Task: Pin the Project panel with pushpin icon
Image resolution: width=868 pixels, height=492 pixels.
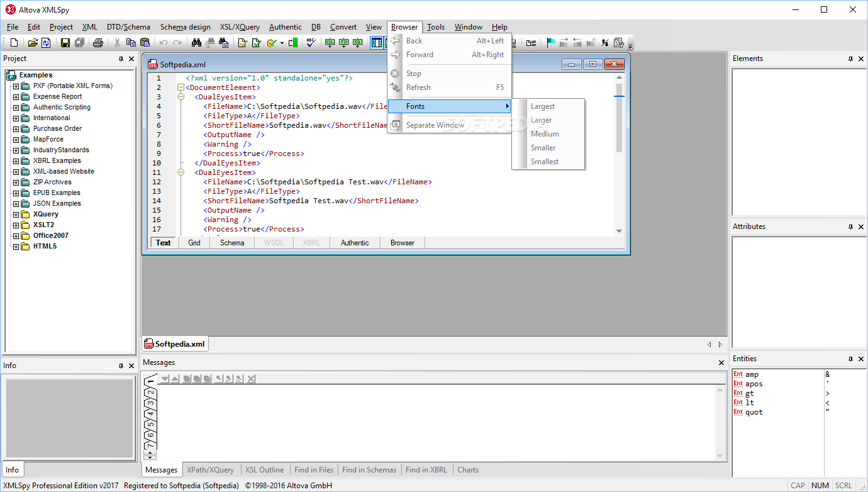Action: 121,59
